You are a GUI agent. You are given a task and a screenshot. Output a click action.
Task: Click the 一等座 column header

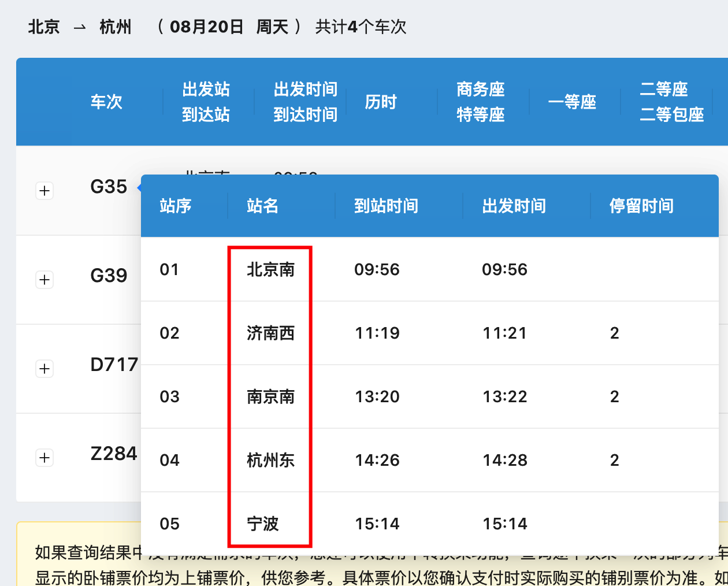[x=572, y=102]
